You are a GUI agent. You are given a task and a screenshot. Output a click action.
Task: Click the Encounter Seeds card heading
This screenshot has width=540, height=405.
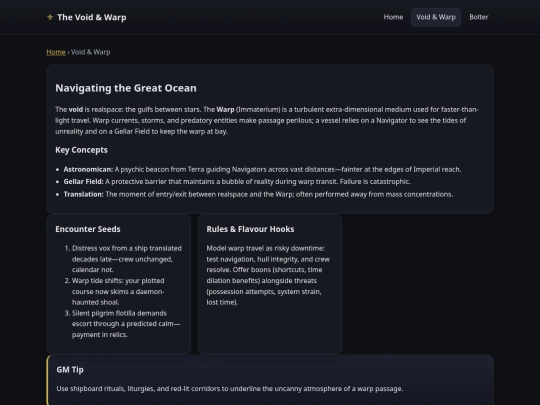pos(88,229)
